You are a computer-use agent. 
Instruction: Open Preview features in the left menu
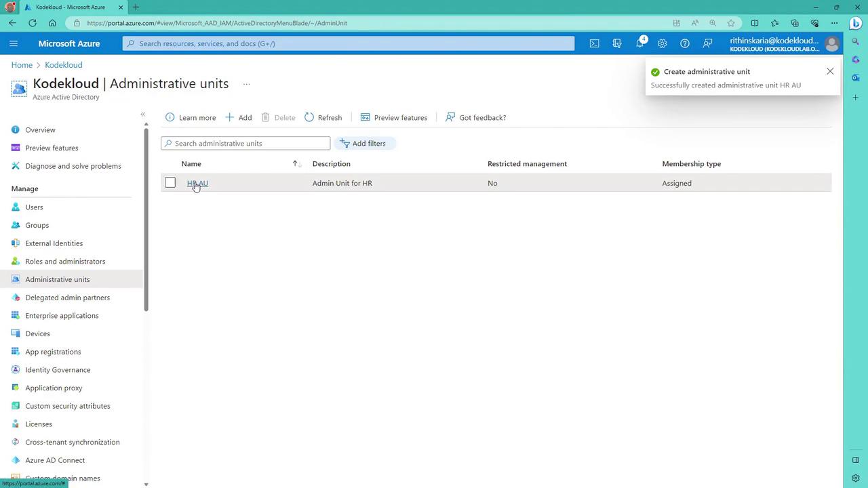click(x=52, y=148)
